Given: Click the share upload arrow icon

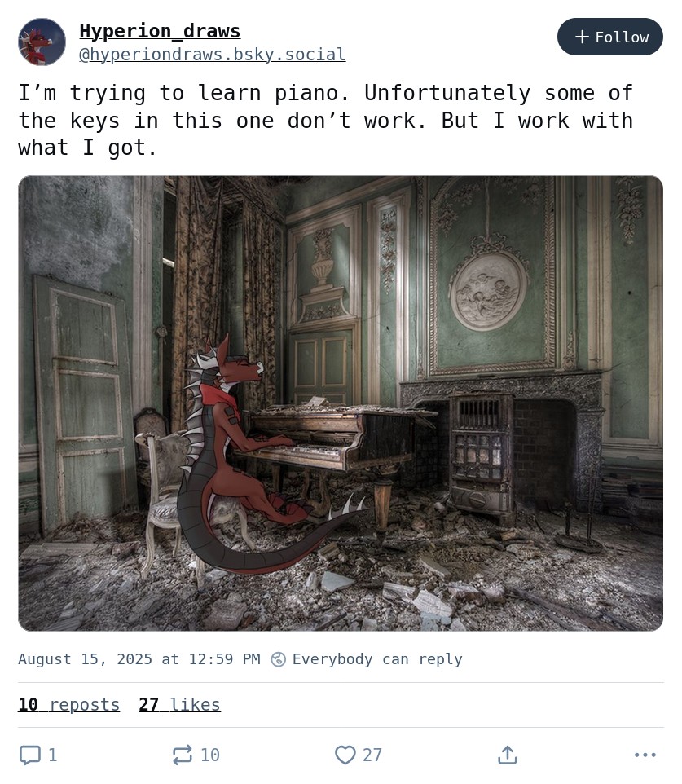Looking at the screenshot, I should [508, 755].
